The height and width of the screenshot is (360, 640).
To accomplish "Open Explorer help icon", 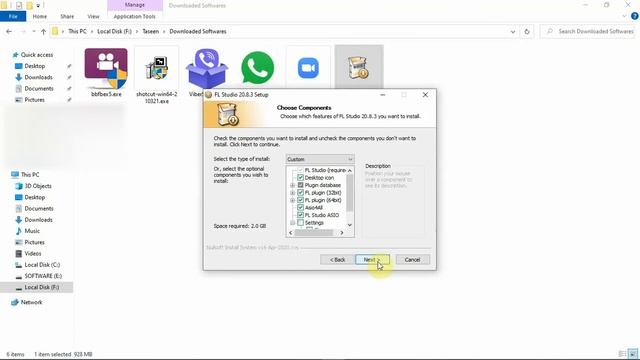I will (x=635, y=16).
